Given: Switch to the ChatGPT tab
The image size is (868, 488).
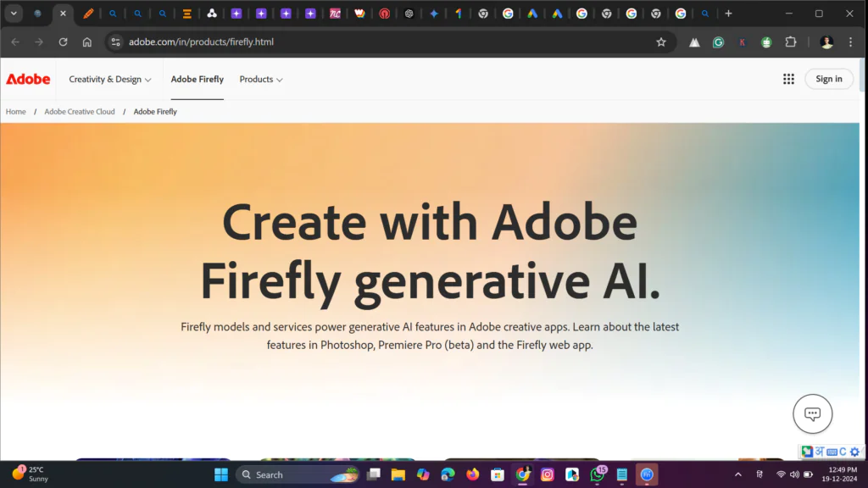Looking at the screenshot, I should (x=409, y=14).
